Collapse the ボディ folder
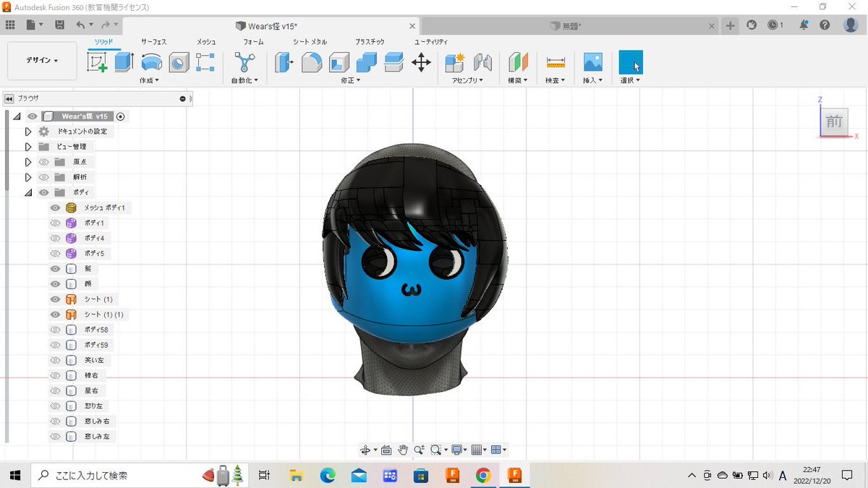The height and width of the screenshot is (488, 868). tap(28, 192)
